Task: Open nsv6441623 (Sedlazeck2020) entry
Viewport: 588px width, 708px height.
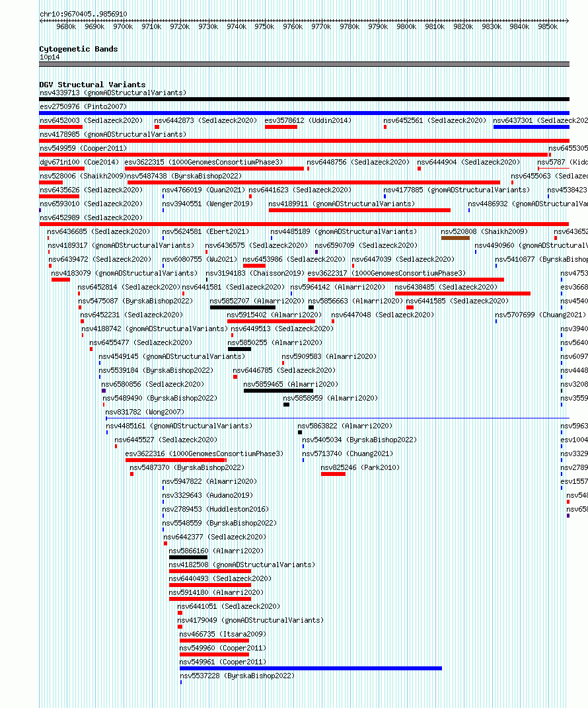Action: tap(300, 190)
